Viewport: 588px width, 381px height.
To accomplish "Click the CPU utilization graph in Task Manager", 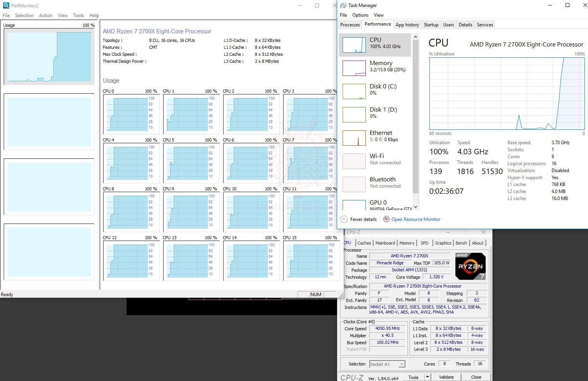I will [x=507, y=94].
